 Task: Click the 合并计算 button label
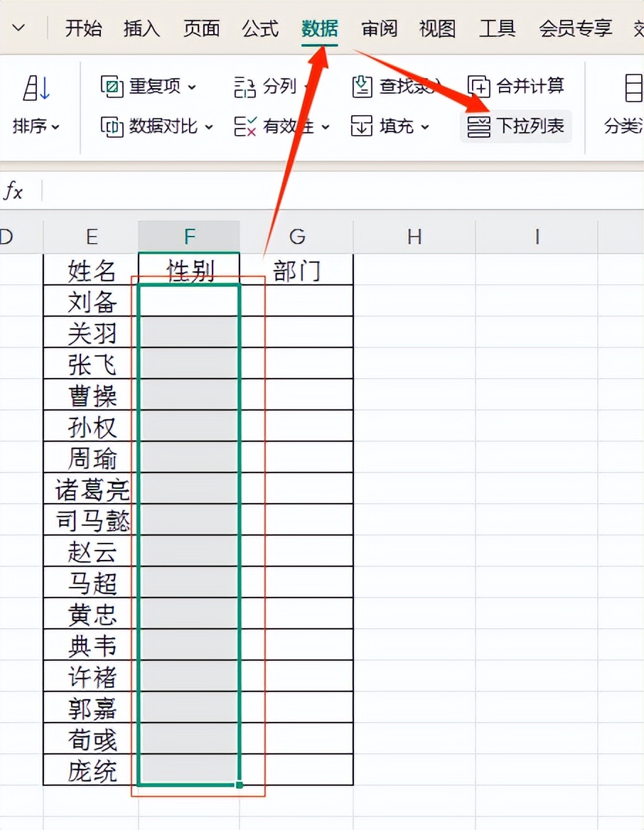531,86
